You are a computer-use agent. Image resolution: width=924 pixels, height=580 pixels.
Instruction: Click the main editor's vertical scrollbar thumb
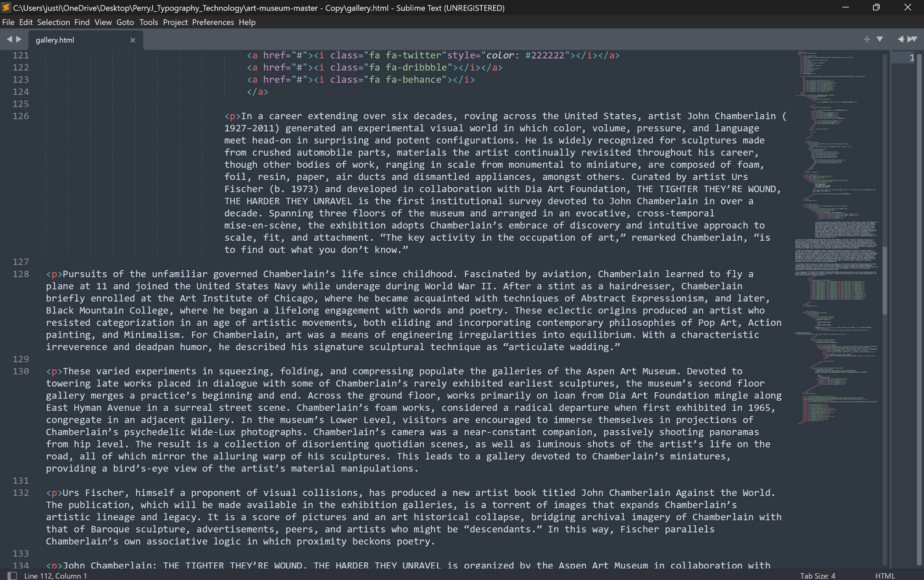[x=885, y=280]
